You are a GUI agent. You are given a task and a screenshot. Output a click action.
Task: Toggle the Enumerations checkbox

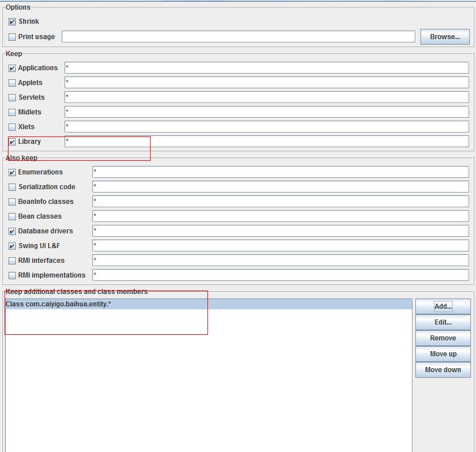12,173
